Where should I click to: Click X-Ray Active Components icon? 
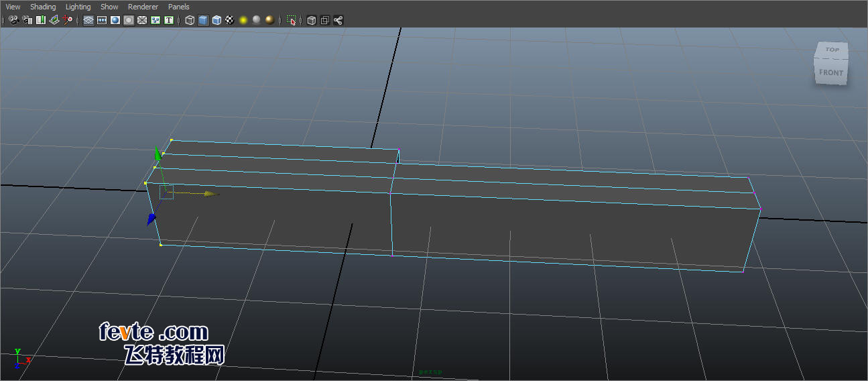pos(325,20)
